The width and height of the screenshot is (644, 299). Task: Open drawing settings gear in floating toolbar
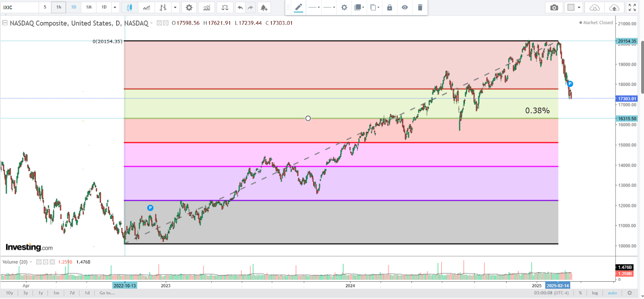click(x=344, y=7)
